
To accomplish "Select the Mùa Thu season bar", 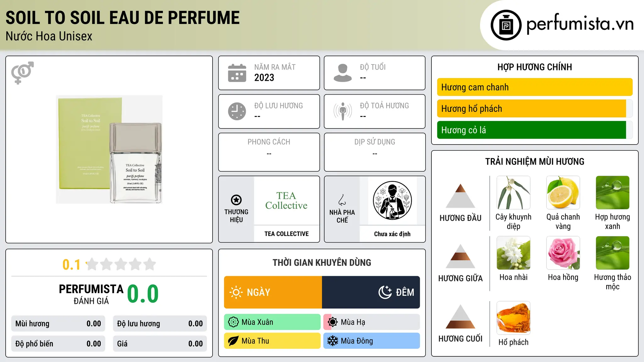I will click(x=272, y=341).
